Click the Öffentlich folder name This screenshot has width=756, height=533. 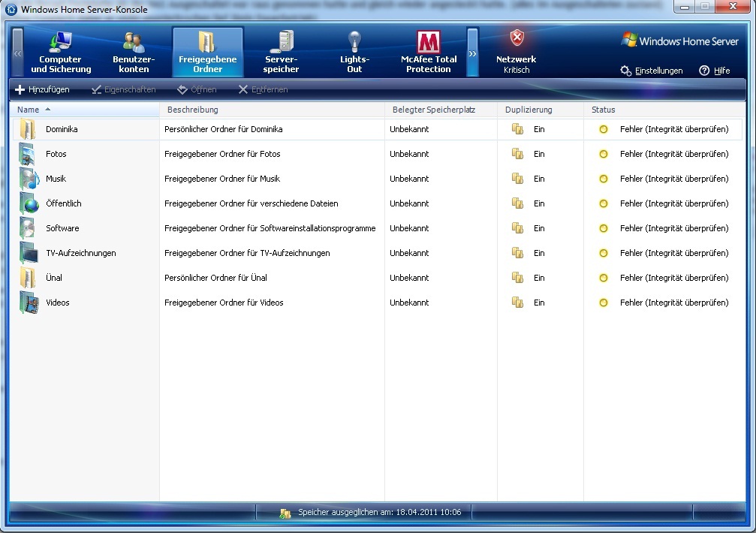pos(64,203)
